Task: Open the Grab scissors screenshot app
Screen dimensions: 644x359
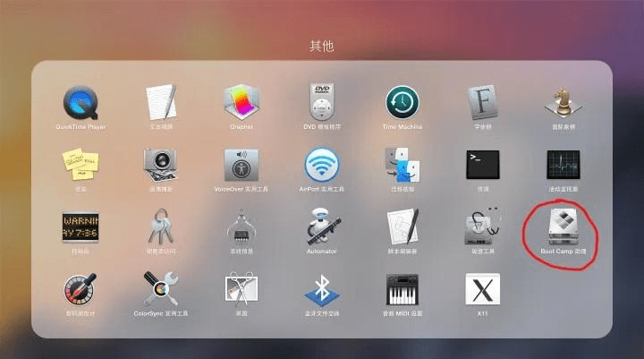Action: pyautogui.click(x=241, y=289)
